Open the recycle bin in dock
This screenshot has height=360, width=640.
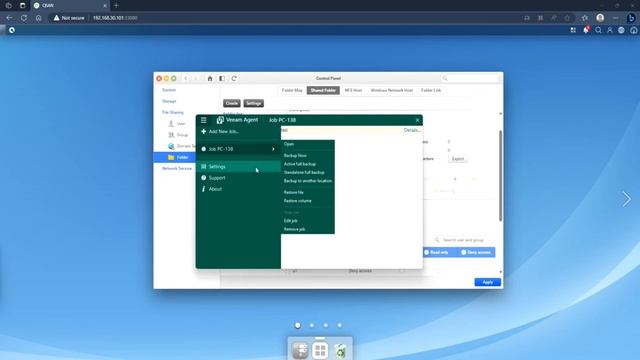tap(340, 350)
